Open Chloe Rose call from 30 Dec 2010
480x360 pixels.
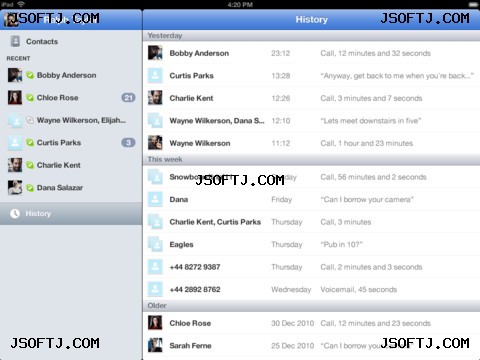[311, 323]
